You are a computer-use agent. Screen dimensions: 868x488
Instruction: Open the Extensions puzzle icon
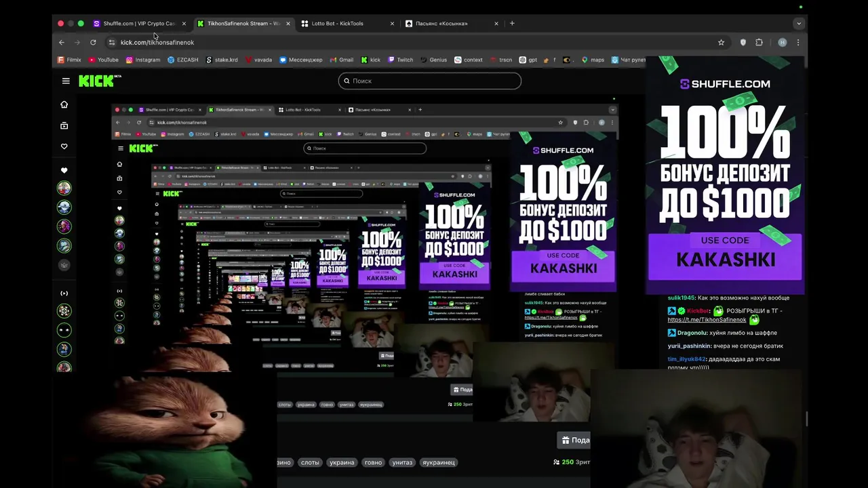point(759,42)
